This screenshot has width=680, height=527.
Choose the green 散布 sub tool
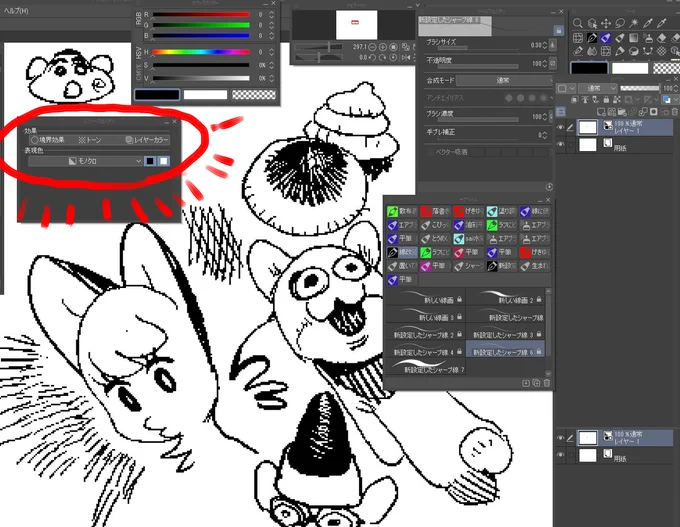402,211
